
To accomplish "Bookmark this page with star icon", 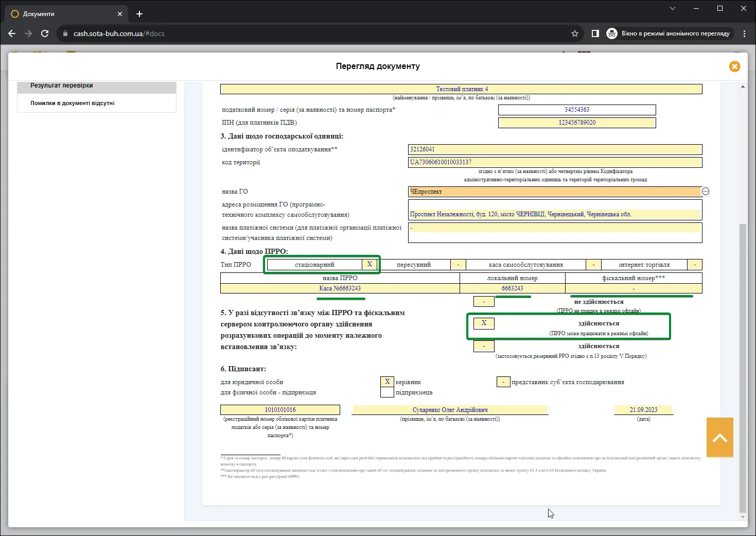I will pos(575,33).
